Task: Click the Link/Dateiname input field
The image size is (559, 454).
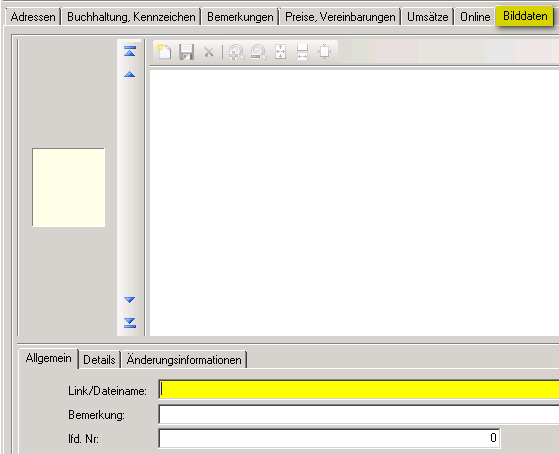Action: [359, 389]
